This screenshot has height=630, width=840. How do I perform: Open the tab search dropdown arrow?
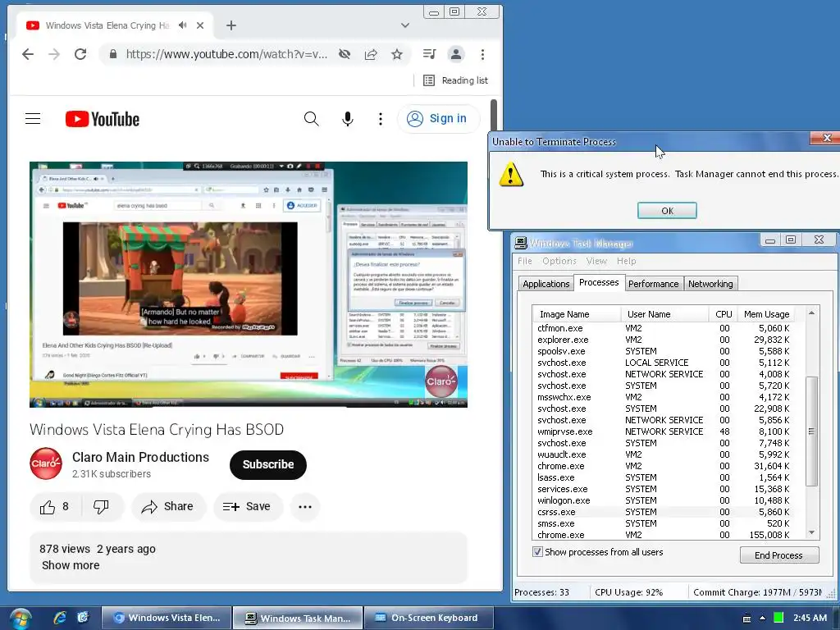coord(405,25)
